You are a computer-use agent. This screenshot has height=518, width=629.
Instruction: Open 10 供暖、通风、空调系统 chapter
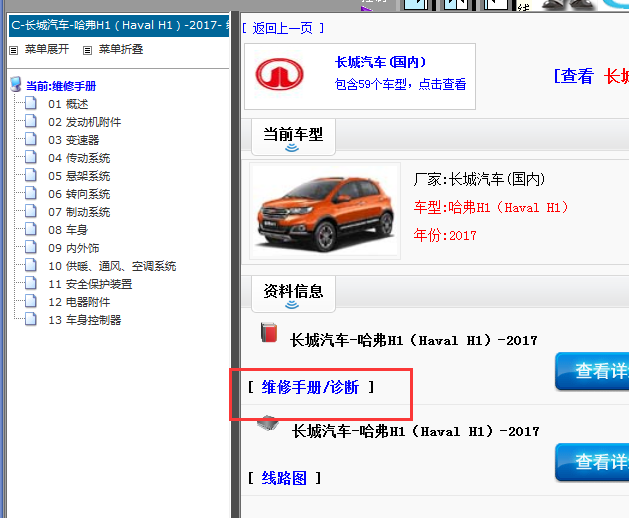tap(112, 266)
